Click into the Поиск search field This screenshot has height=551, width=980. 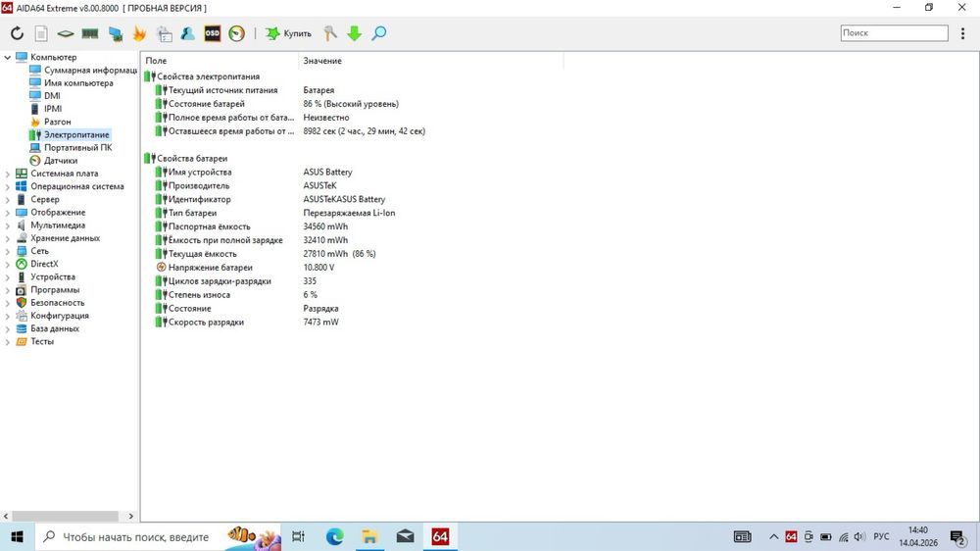pos(894,33)
